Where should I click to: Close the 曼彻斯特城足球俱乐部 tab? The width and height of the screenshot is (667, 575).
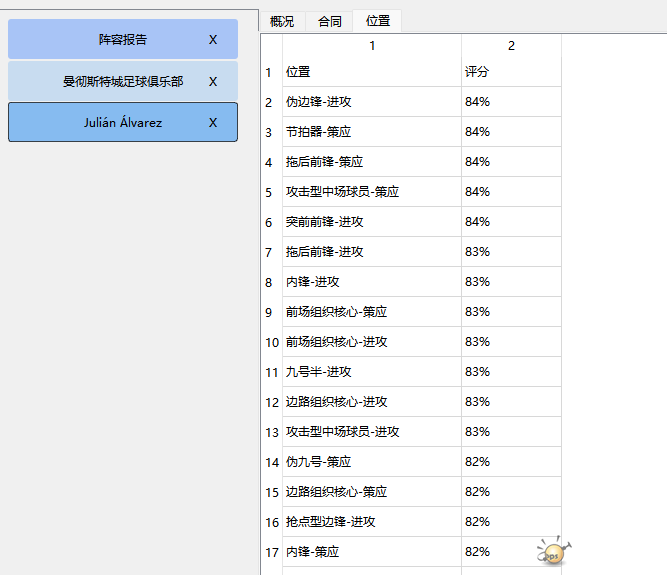pos(212,82)
